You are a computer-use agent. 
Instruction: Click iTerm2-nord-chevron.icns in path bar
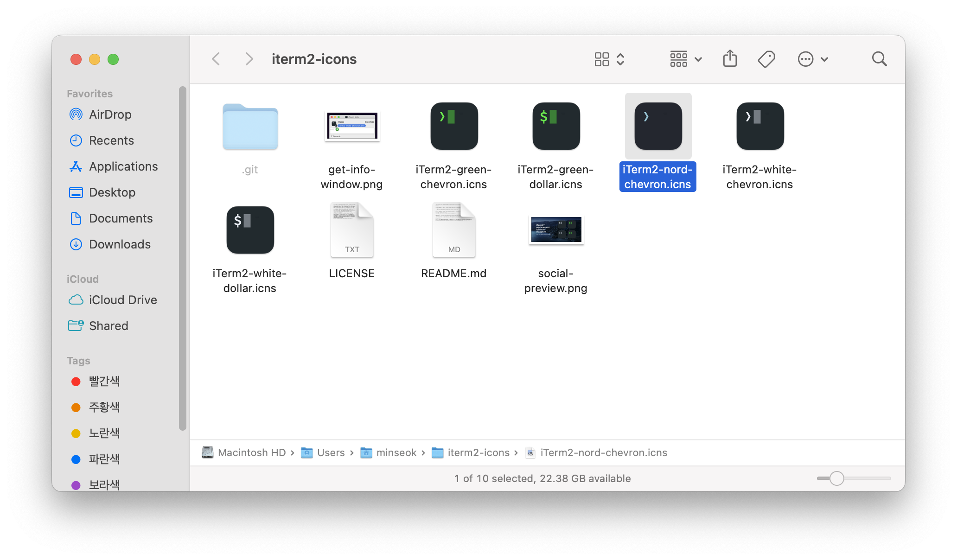tap(596, 452)
